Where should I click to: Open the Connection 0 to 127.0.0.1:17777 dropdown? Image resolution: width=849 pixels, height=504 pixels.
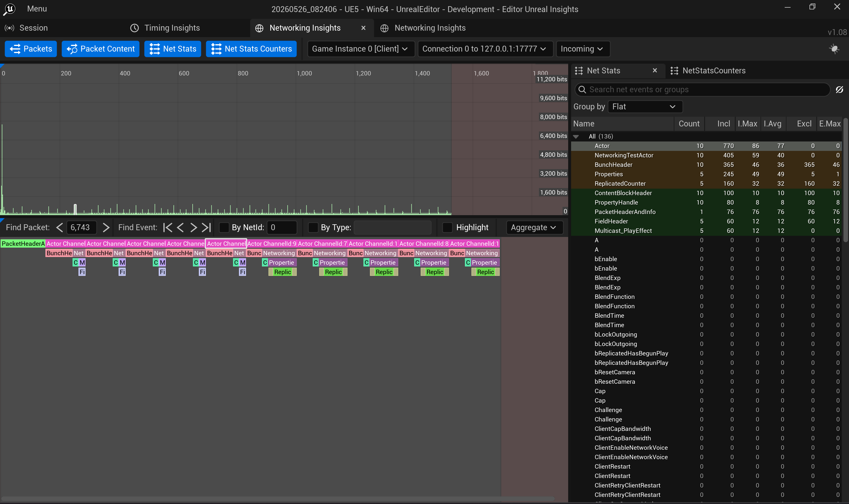485,49
